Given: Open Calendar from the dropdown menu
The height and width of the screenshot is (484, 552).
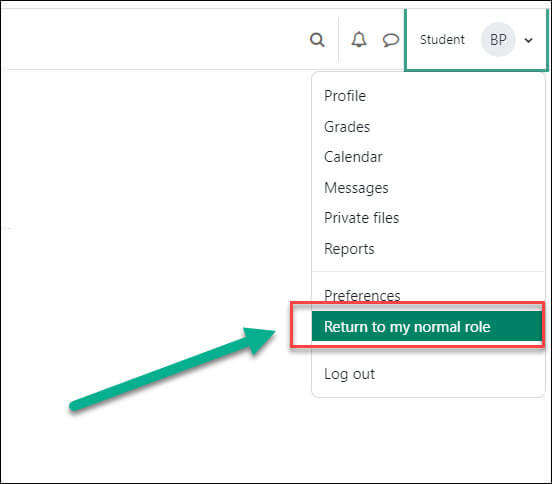Looking at the screenshot, I should click(x=353, y=157).
